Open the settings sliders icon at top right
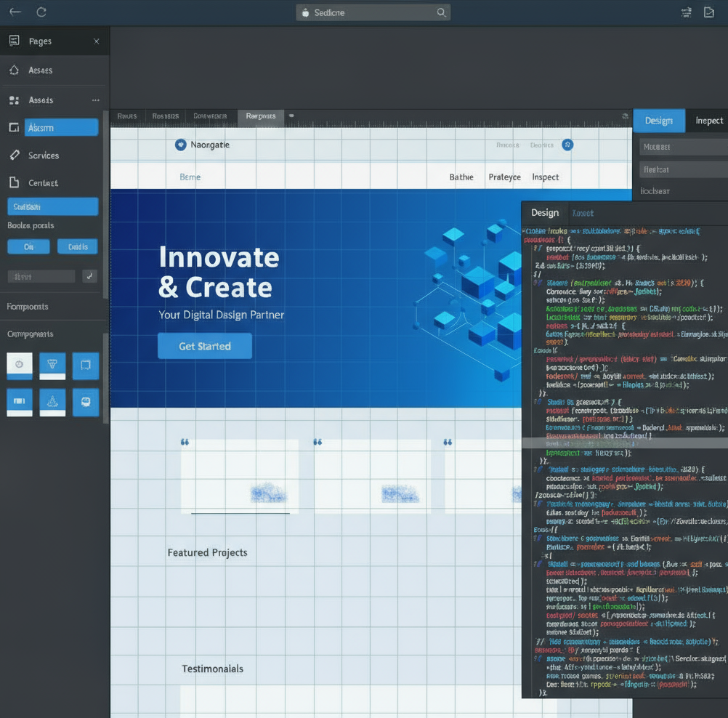 click(686, 12)
